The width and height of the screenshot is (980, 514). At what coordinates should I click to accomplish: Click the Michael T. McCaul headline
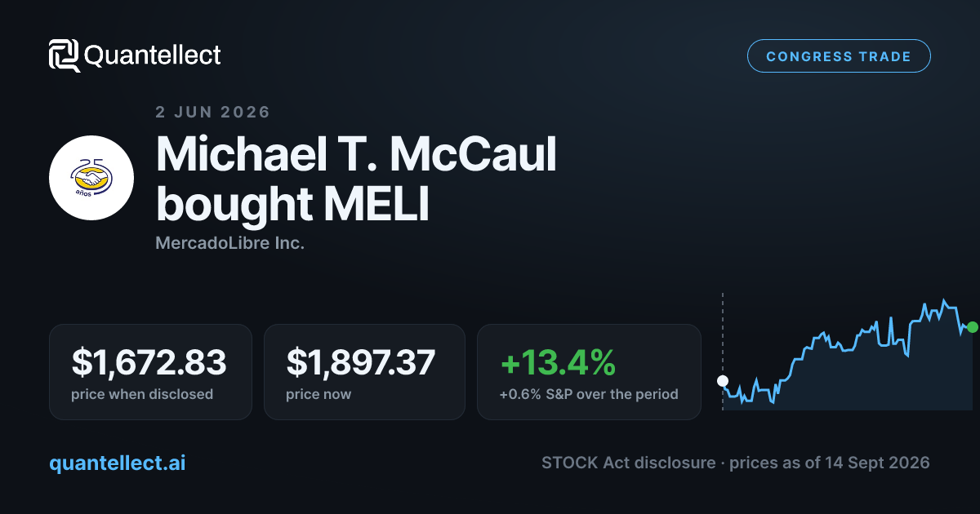coord(356,153)
